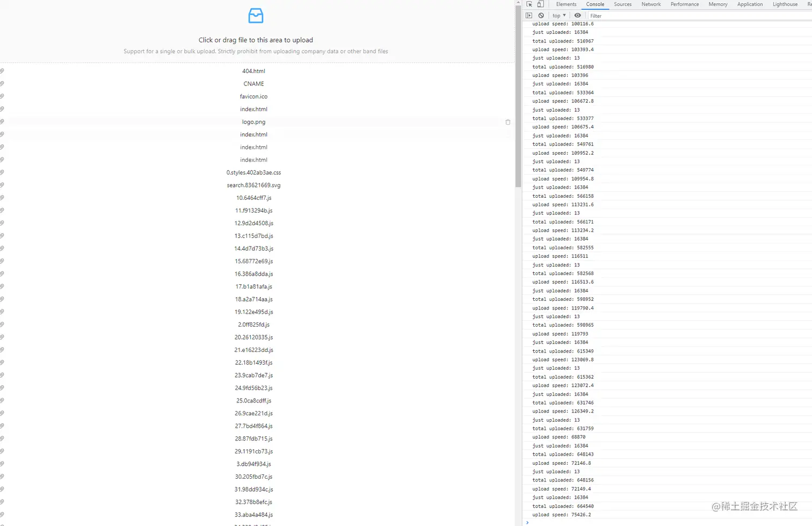Select the 27.bd4f864.js file name
The height and width of the screenshot is (526, 812).
point(253,426)
